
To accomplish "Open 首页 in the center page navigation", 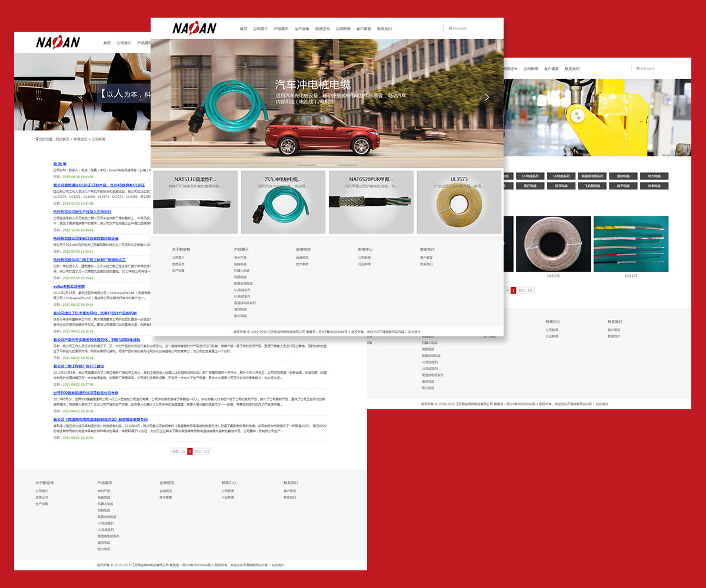I will pos(243,29).
